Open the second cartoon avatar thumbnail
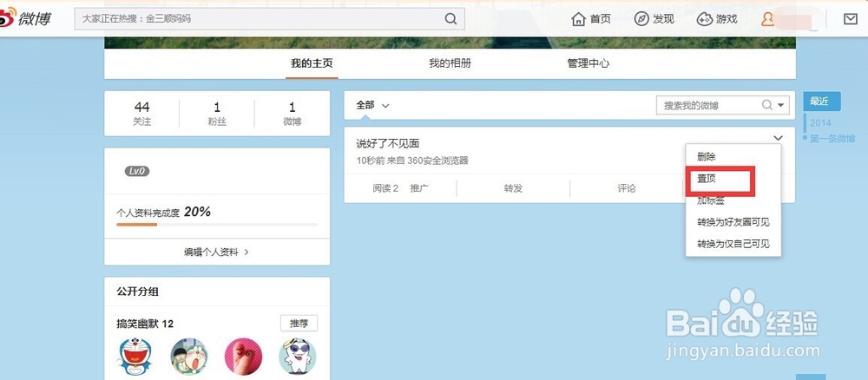 coord(189,357)
